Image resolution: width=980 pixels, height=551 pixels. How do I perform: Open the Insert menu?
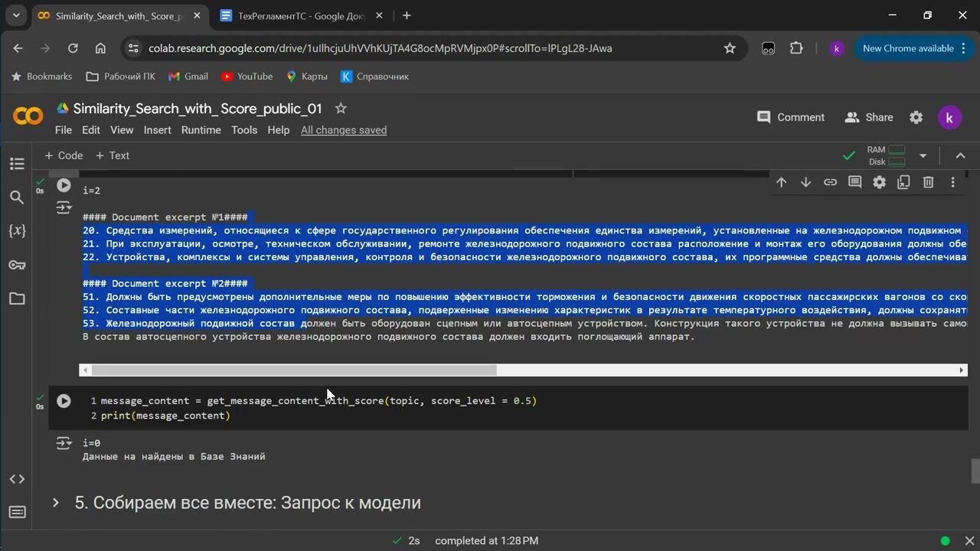coord(157,130)
